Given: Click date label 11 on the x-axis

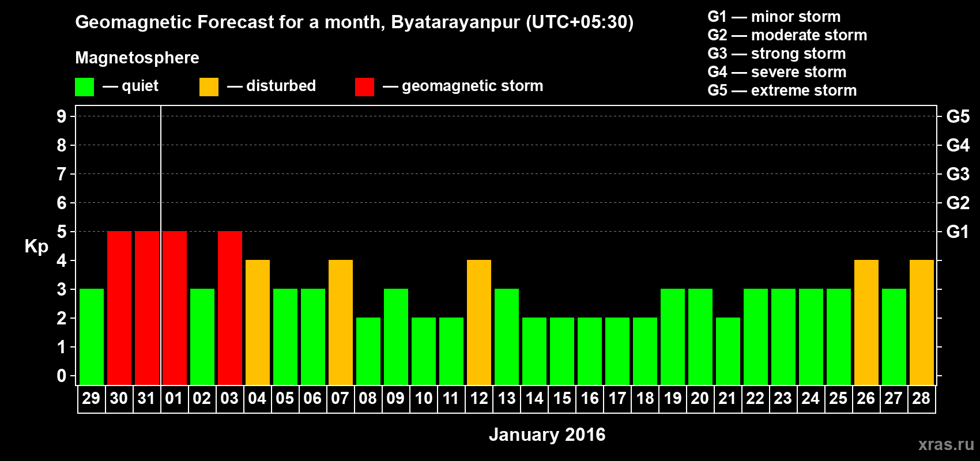Looking at the screenshot, I should (x=451, y=398).
